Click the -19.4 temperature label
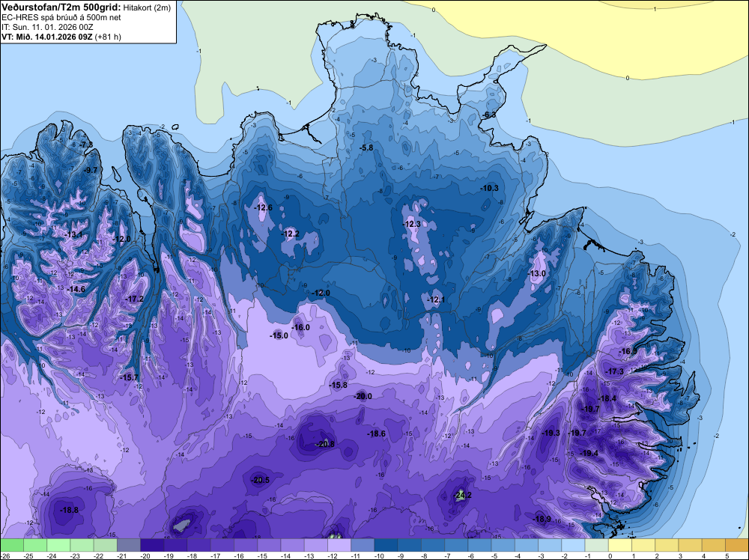Image resolution: width=749 pixels, height=560 pixels. [x=589, y=453]
